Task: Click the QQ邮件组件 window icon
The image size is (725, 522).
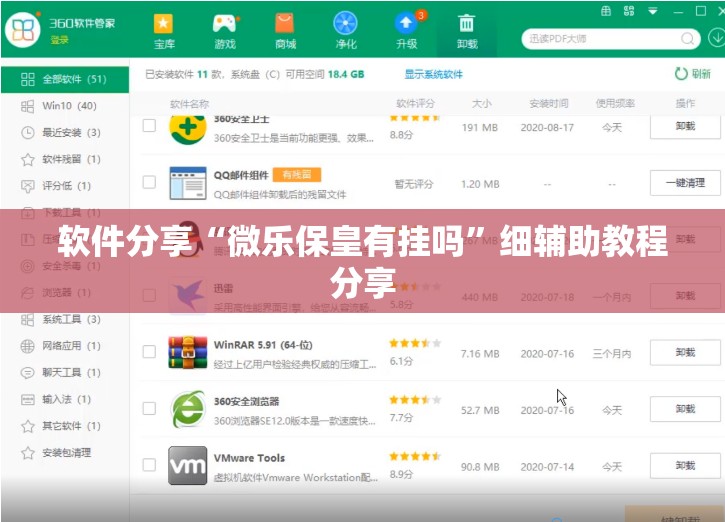Action: [187, 183]
